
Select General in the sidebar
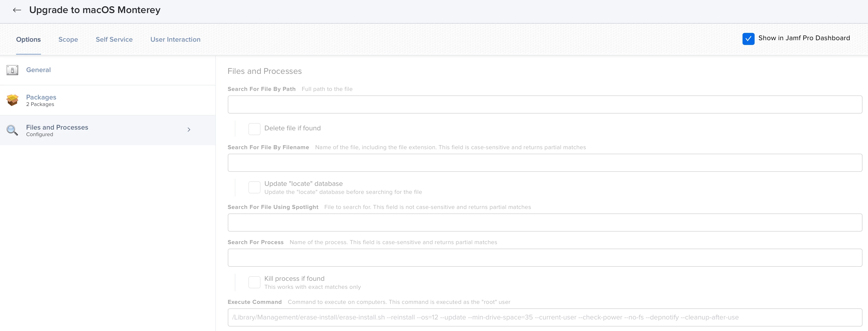click(x=107, y=70)
